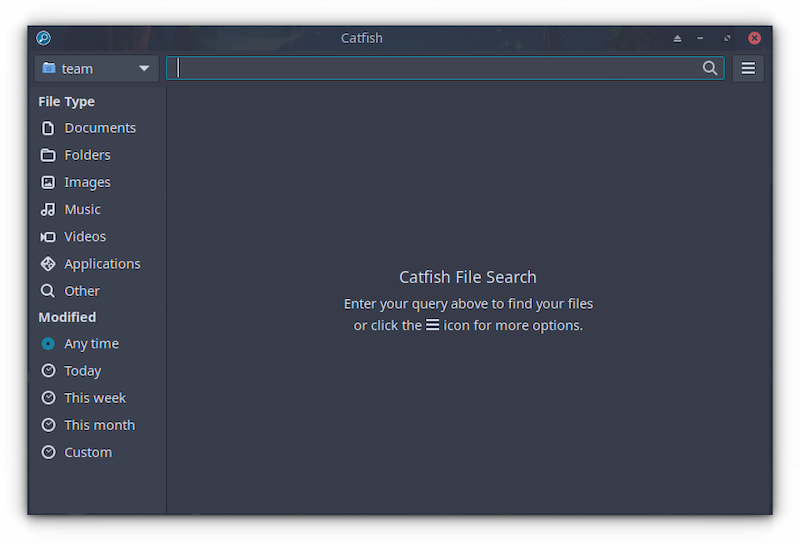Click the Catfish title bar text
Screen dimensions: 800x544
(x=362, y=38)
